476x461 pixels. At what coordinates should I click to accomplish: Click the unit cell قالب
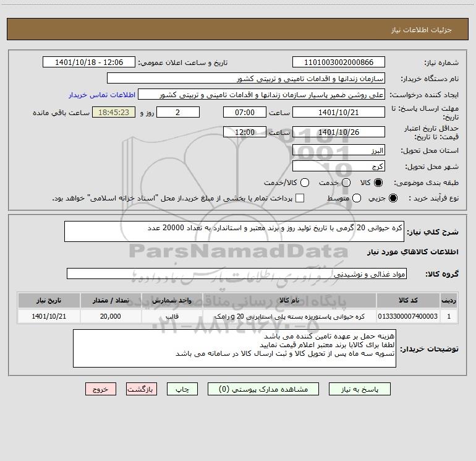click(x=172, y=316)
